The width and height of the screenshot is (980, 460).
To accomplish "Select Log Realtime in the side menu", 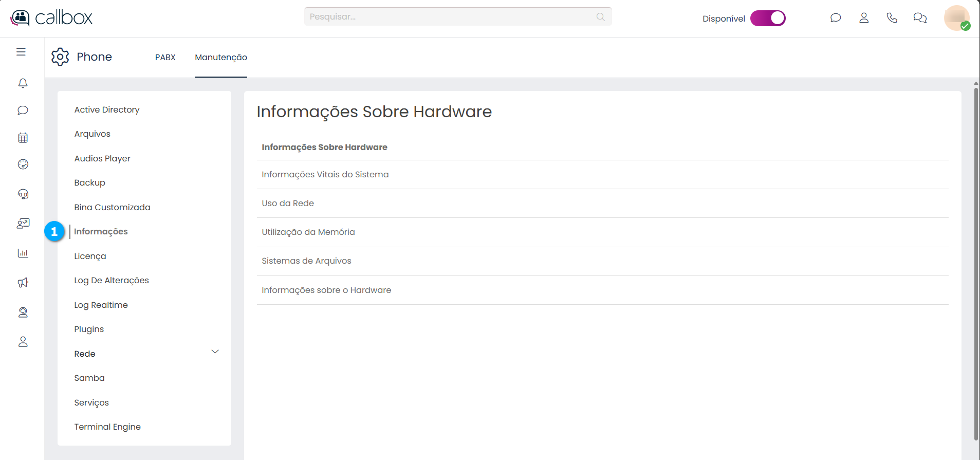I will [101, 305].
